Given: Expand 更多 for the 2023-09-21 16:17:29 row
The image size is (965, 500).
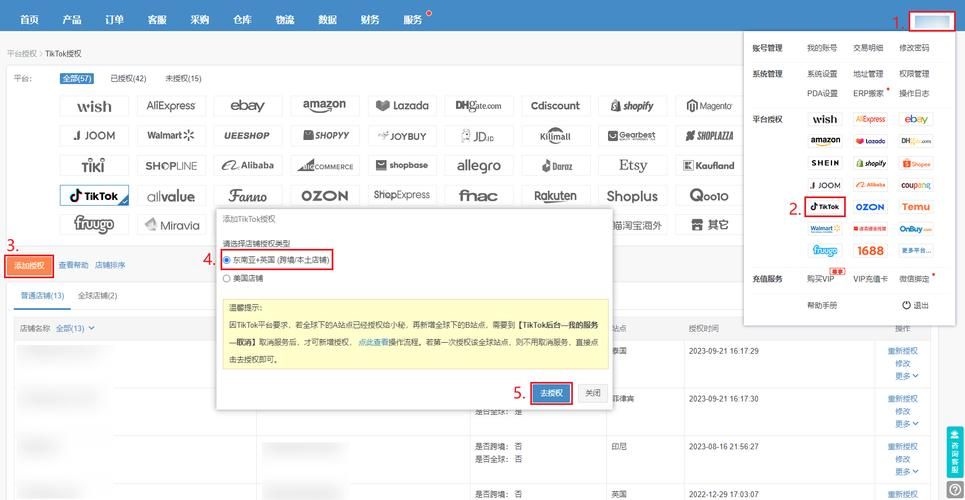Looking at the screenshot, I should coord(907,376).
